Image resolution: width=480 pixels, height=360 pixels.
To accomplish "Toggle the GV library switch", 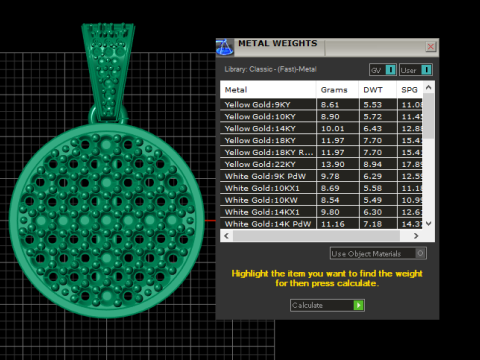I will (x=383, y=70).
